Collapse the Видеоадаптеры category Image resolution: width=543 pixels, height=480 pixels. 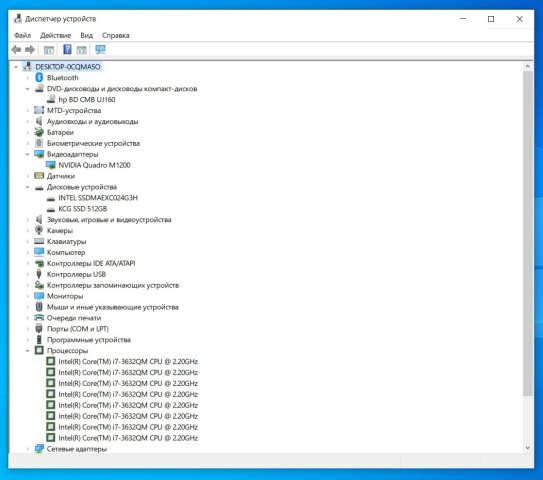(27, 154)
